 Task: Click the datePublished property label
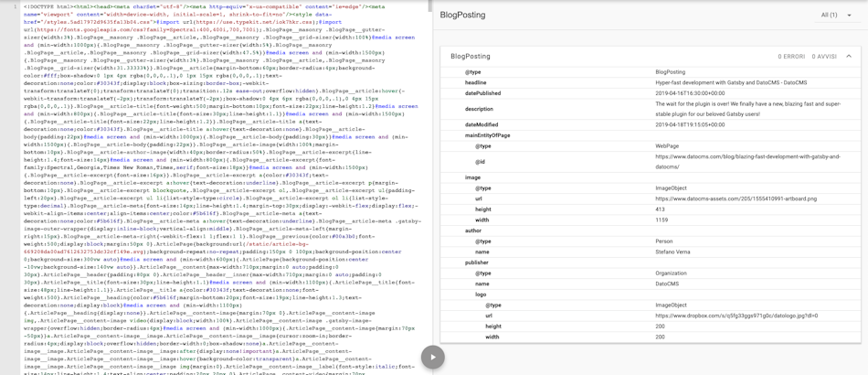tap(482, 93)
